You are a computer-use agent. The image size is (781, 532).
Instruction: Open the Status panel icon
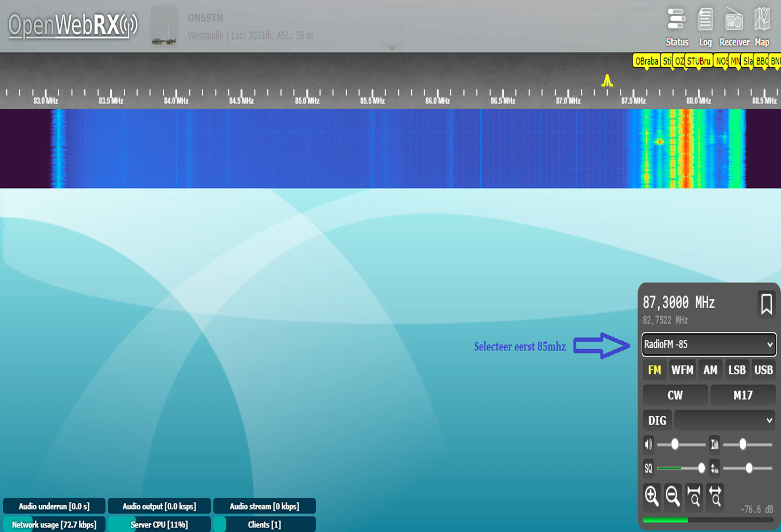(677, 27)
